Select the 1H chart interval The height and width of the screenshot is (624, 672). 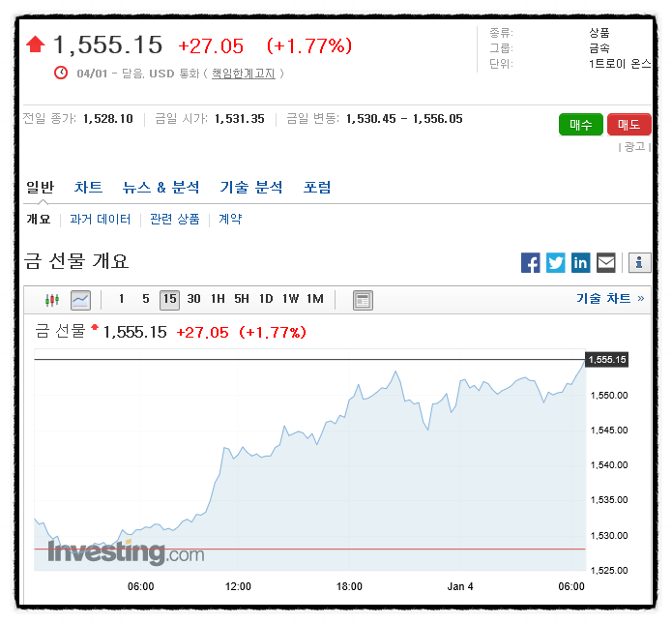click(218, 299)
